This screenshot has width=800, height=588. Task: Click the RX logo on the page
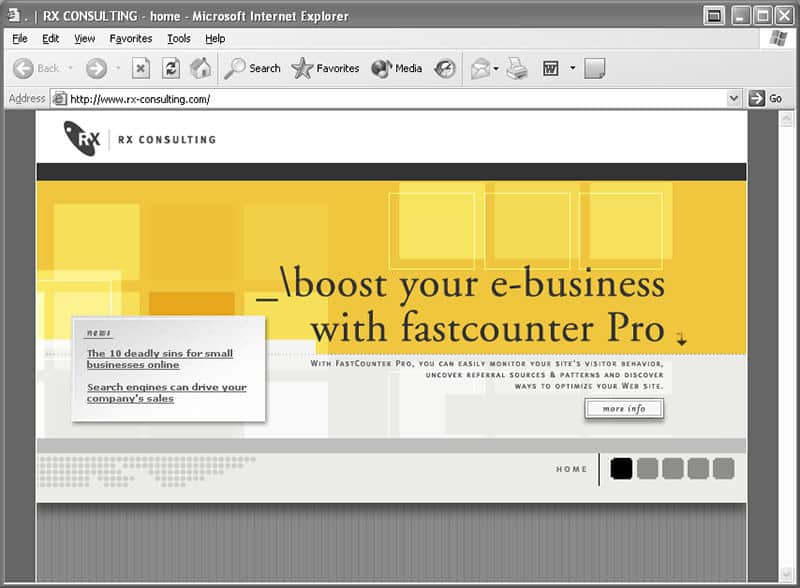82,138
